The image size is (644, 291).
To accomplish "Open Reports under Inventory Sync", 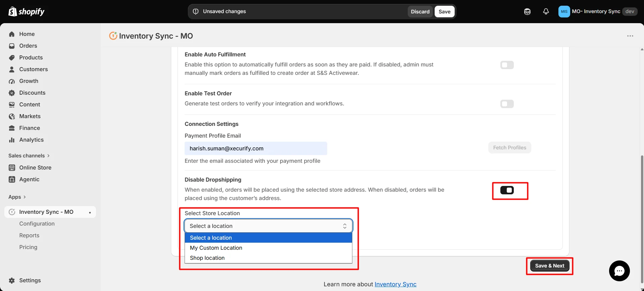I will tap(29, 235).
